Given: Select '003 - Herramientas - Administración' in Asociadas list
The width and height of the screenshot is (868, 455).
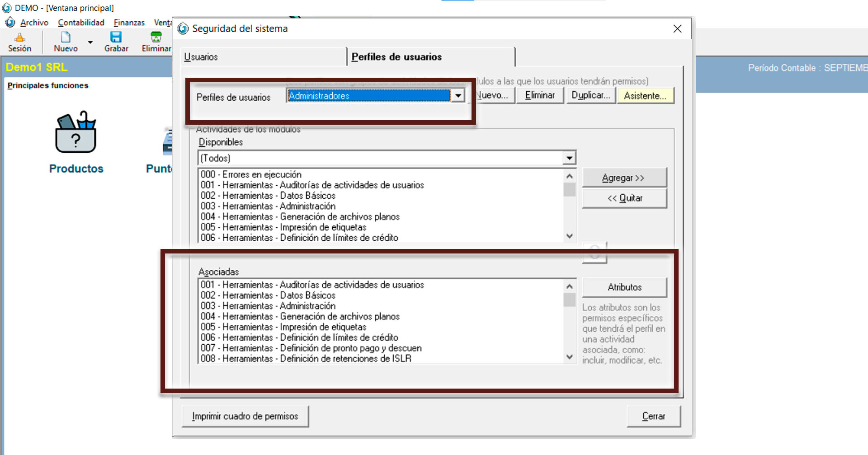Looking at the screenshot, I should 268,306.
